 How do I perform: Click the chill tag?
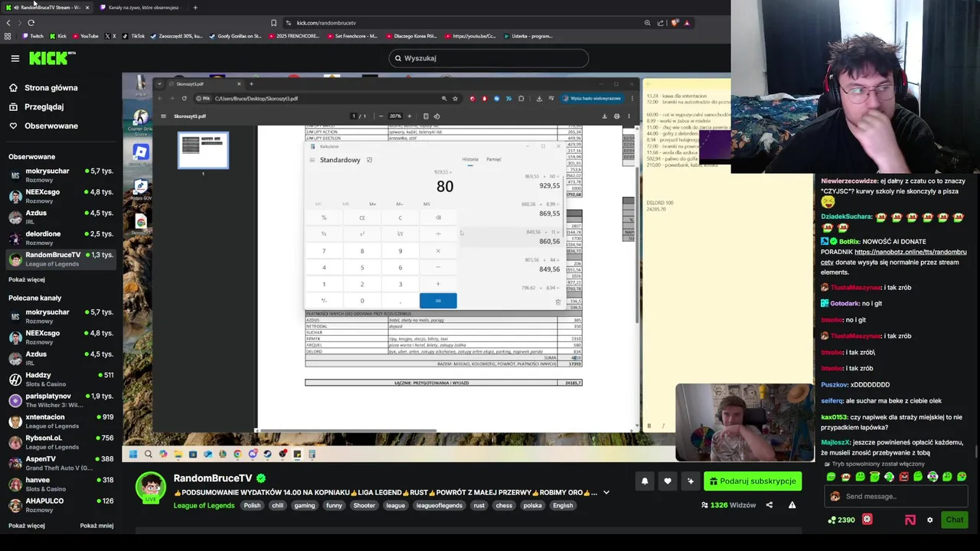click(277, 505)
